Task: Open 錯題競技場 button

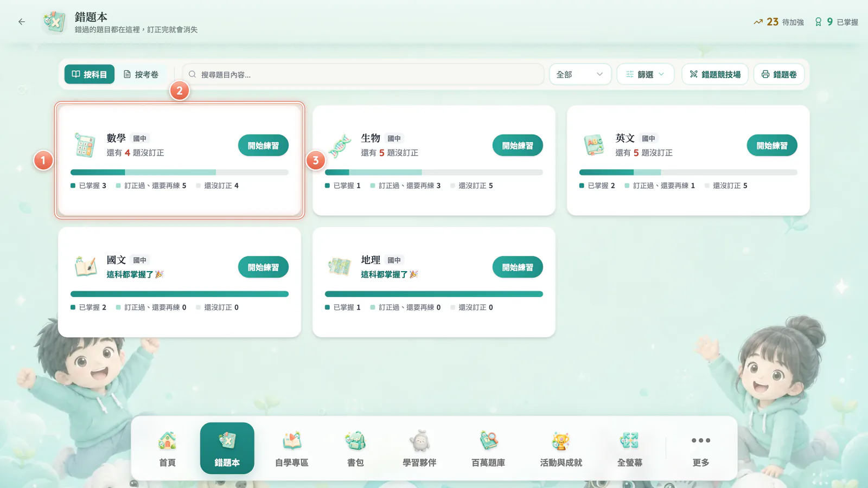Action: tap(715, 74)
